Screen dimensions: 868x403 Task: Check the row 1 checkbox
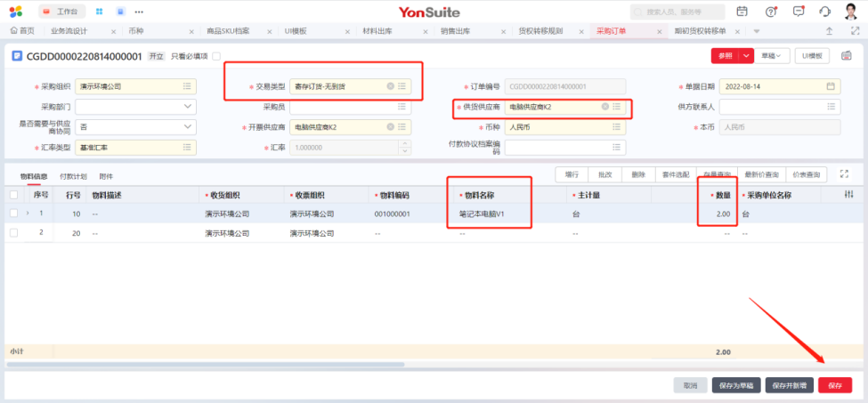pos(13,214)
